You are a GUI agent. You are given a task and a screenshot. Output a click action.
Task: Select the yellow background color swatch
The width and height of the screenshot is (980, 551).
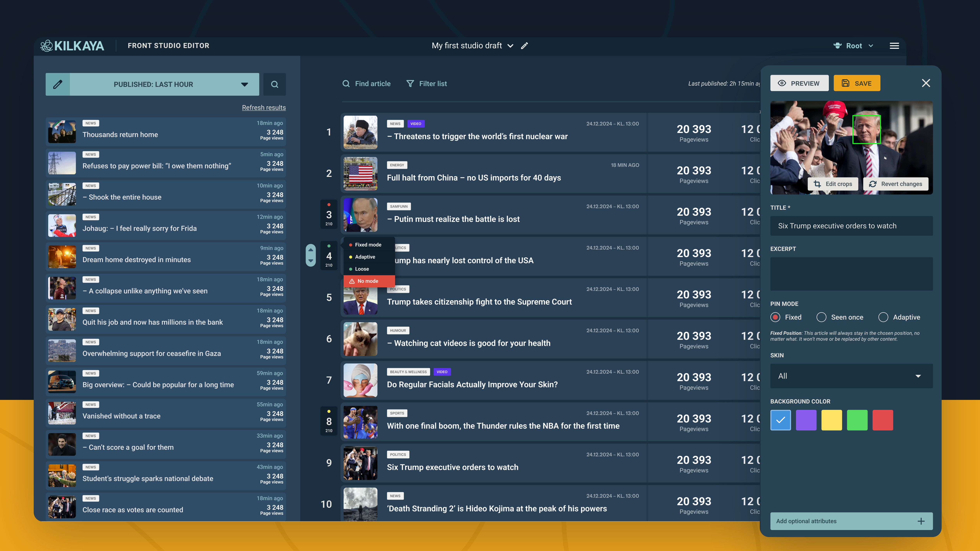[831, 420]
